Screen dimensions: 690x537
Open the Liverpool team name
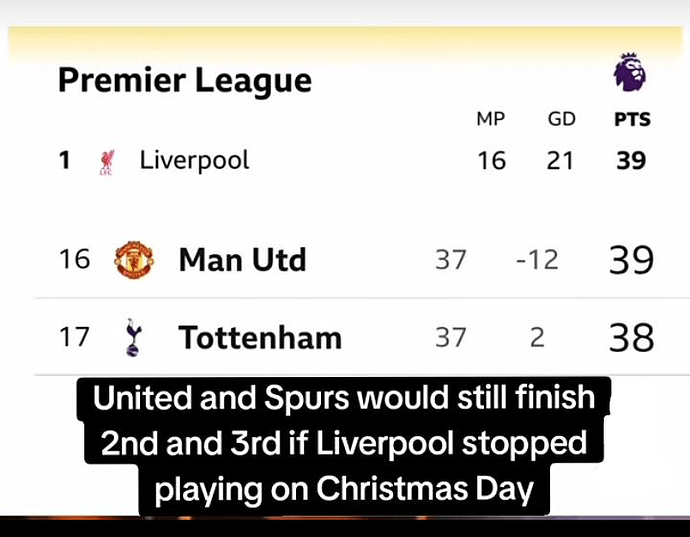(x=194, y=161)
